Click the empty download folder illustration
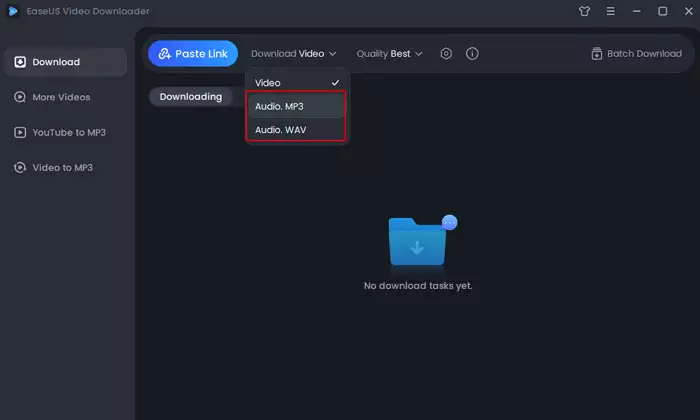700x420 pixels. coord(422,241)
